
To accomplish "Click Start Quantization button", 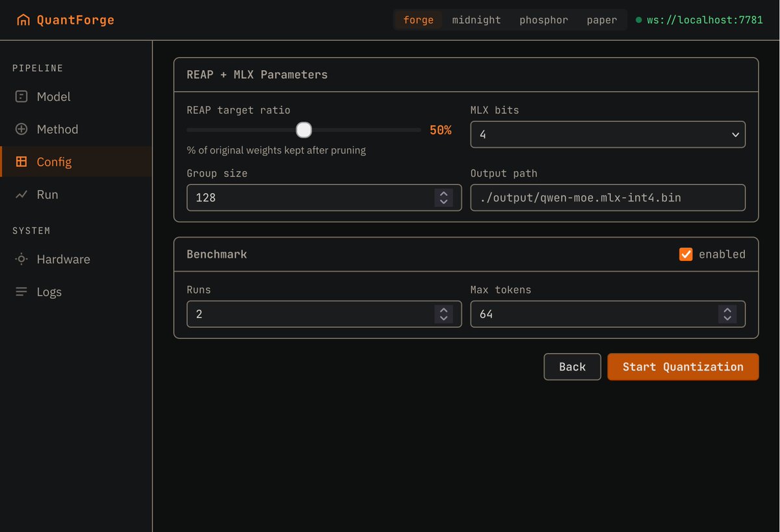I will click(683, 367).
